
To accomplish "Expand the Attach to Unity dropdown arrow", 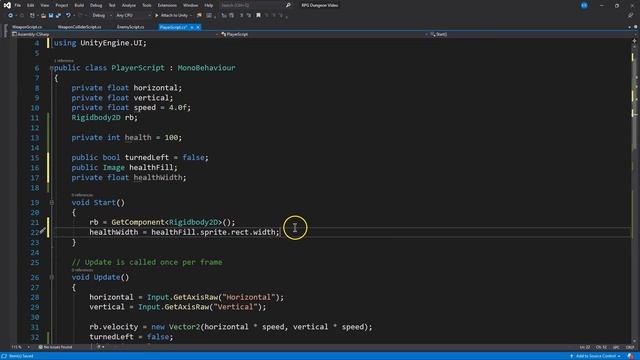I will 191,16.
